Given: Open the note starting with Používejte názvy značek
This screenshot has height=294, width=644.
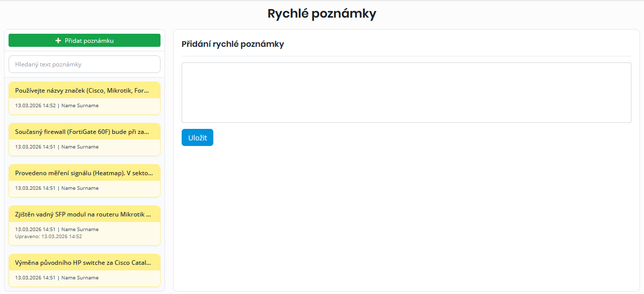Looking at the screenshot, I should [83, 91].
